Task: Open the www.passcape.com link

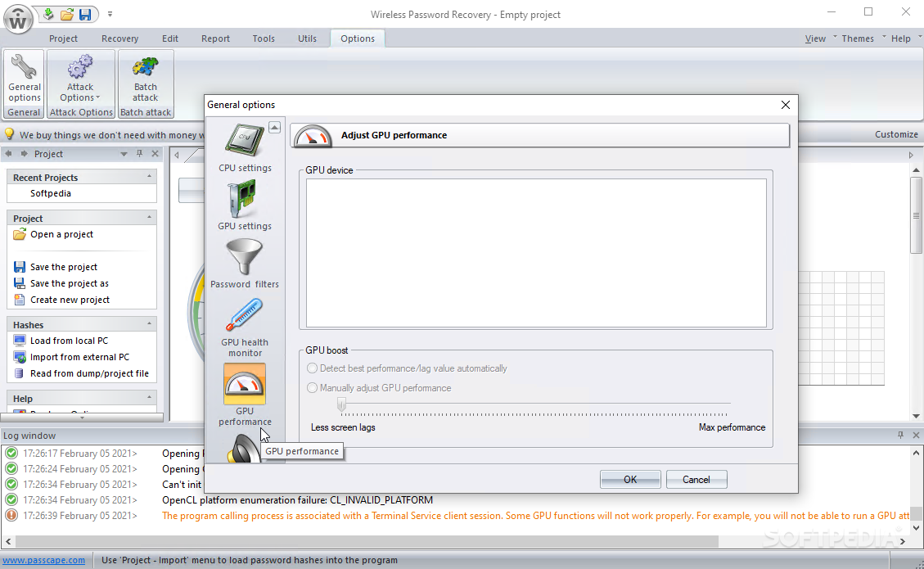Action: point(43,560)
